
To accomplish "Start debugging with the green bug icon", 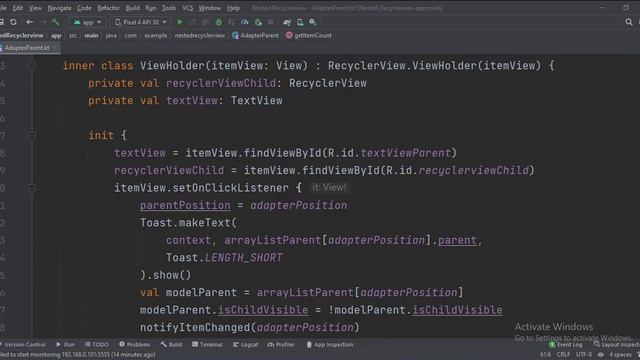I will 219,22.
